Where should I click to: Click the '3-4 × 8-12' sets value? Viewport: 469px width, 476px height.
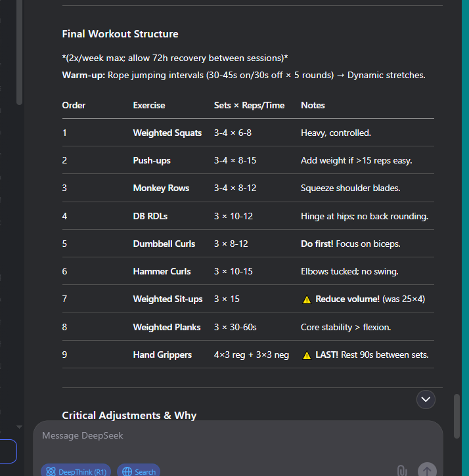pos(235,188)
